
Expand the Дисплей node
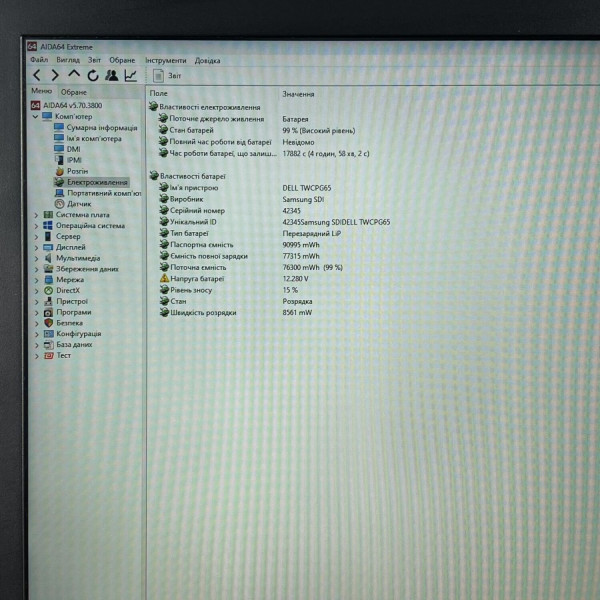(36, 248)
